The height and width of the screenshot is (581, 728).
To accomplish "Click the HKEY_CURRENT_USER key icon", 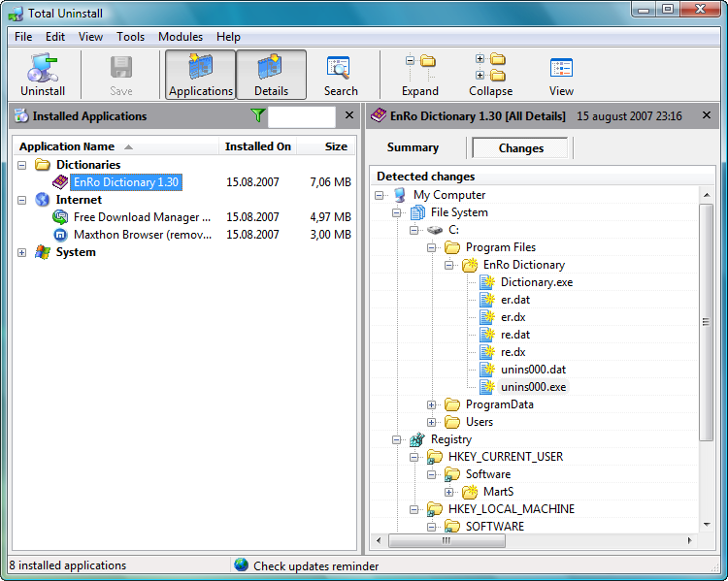I will 435,457.
